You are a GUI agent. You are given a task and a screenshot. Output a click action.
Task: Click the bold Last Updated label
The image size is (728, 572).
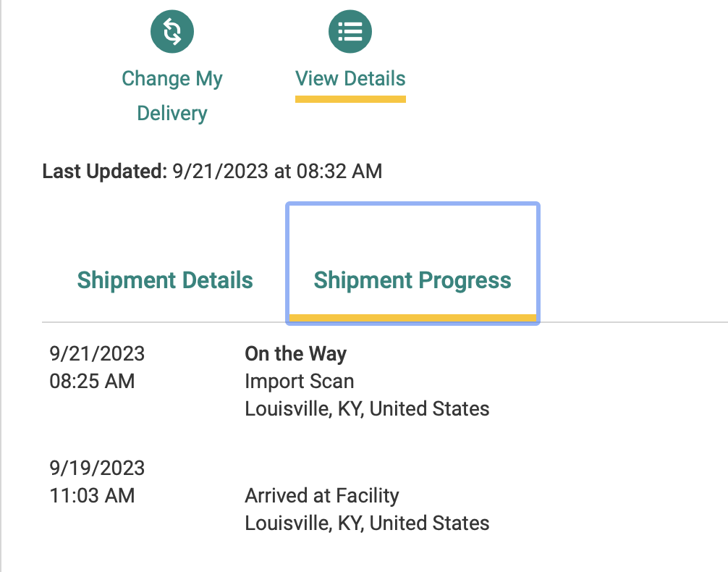pos(105,172)
